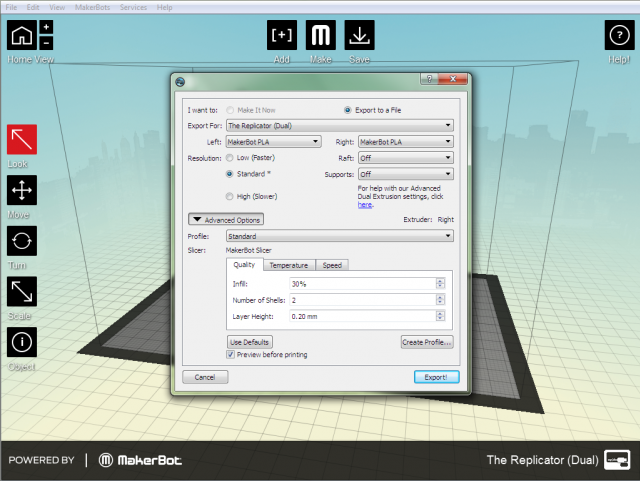The width and height of the screenshot is (640, 481).
Task: Adjust the Number of Shells stepper
Action: [440, 300]
